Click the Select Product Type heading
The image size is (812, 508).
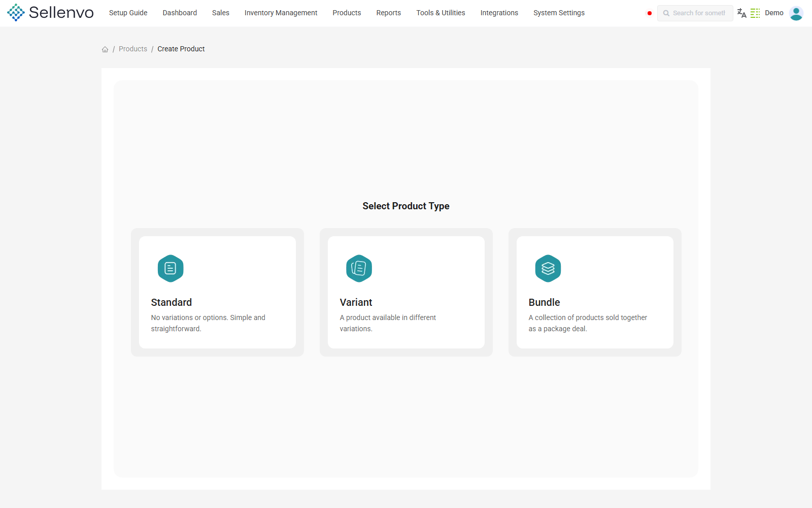[406, 206]
